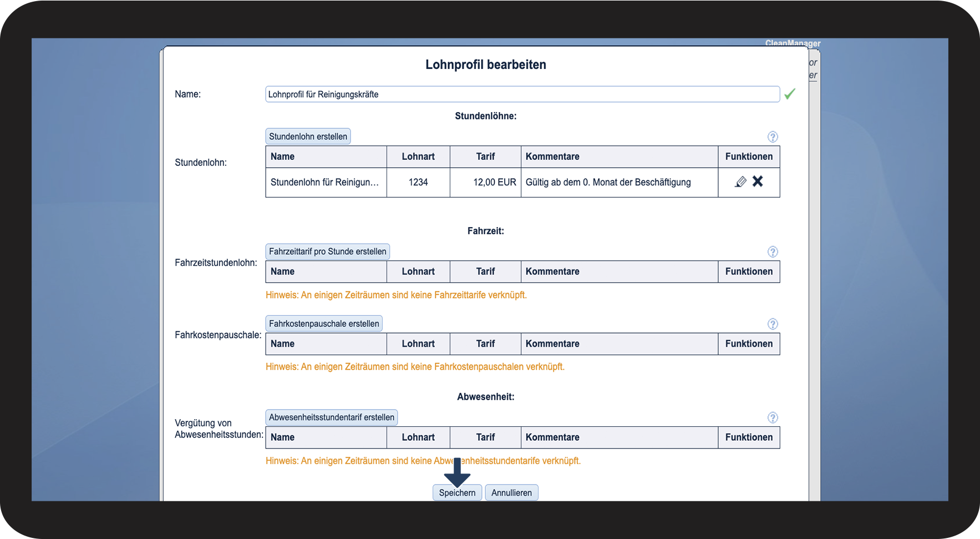The height and width of the screenshot is (539, 980).
Task: Open help icon beside Fahrzeittarif pro Stunde button
Action: [x=773, y=251]
